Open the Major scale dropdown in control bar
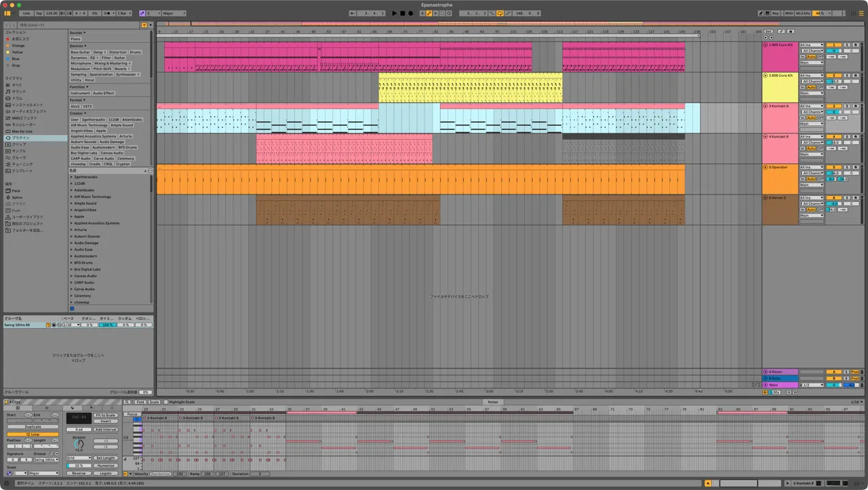868x490 pixels. click(x=174, y=13)
